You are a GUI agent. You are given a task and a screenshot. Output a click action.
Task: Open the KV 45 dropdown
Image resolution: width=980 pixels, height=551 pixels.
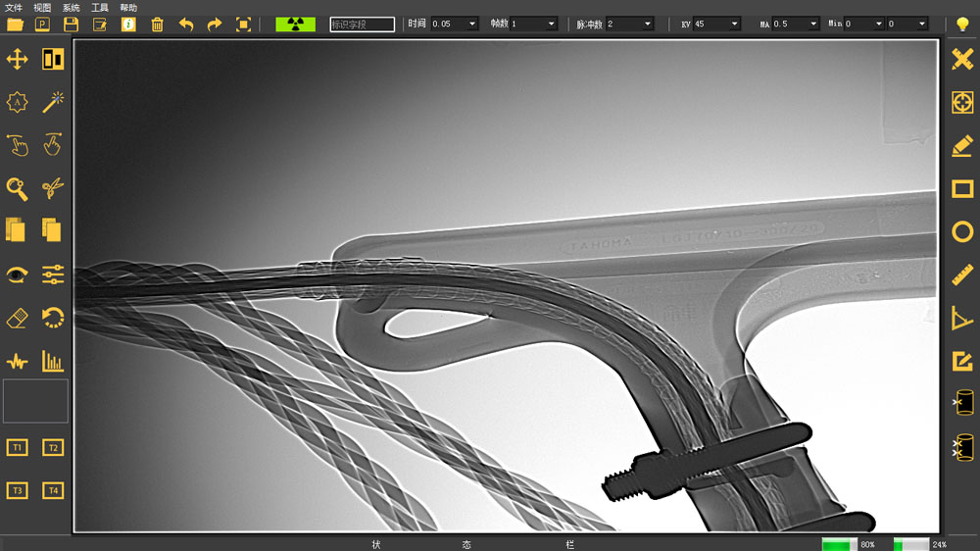(734, 24)
